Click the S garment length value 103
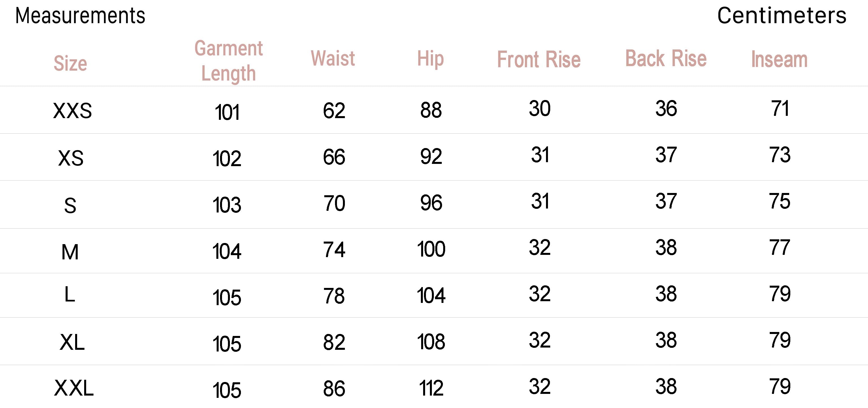 227,205
